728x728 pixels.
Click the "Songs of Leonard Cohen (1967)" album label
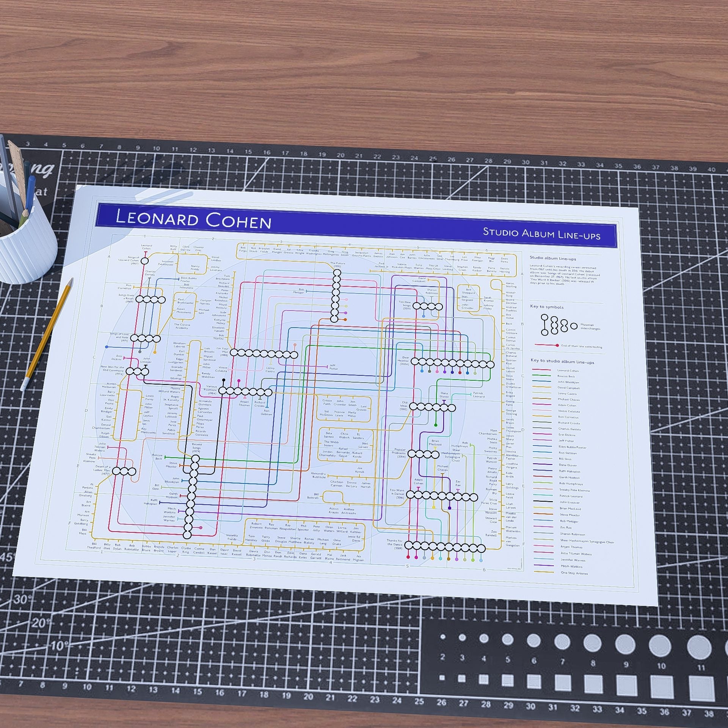pos(130,260)
